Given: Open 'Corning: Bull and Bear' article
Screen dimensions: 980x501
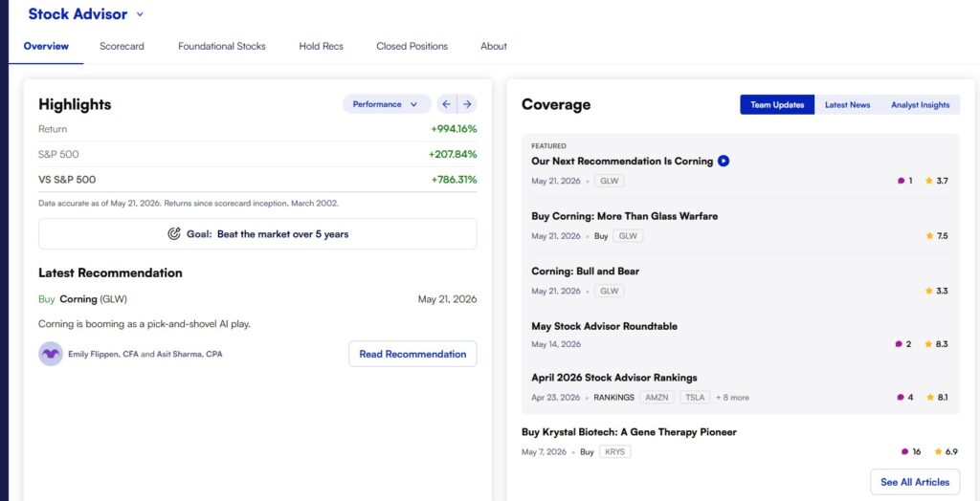Looking at the screenshot, I should [585, 272].
